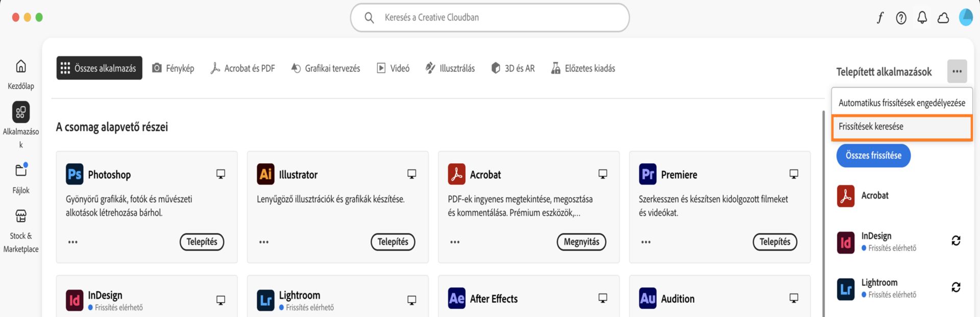The image size is (980, 317).
Task: Open the Illustrator card options via its ellipsis
Action: [x=263, y=242]
